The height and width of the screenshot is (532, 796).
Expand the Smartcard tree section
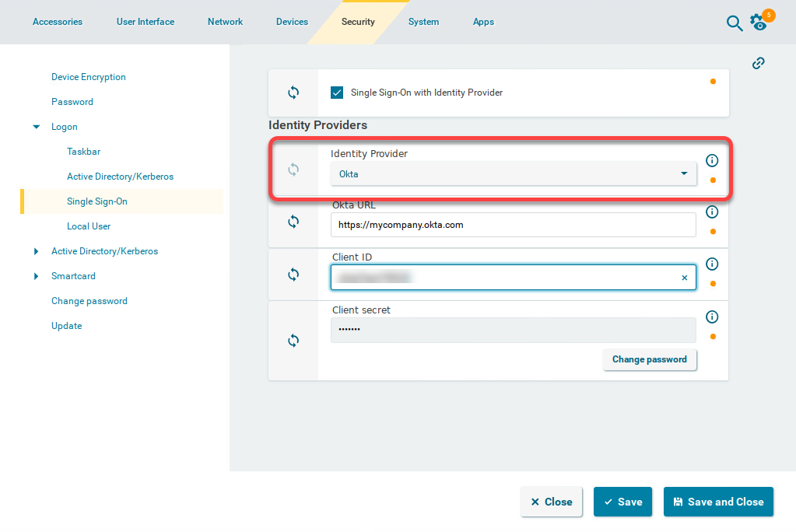37,276
